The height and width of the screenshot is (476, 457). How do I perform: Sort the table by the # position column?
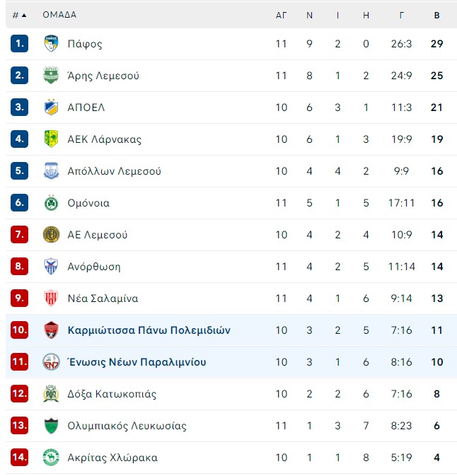pyautogui.click(x=19, y=15)
